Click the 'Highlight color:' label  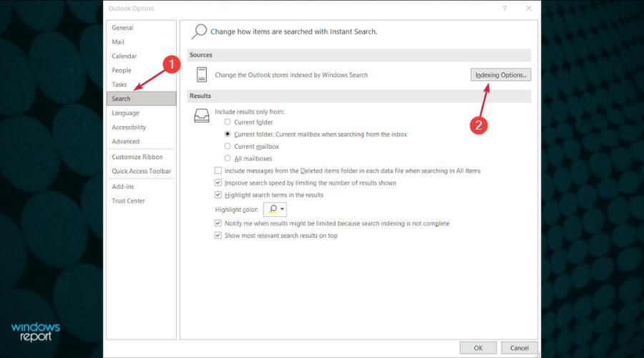(x=237, y=210)
